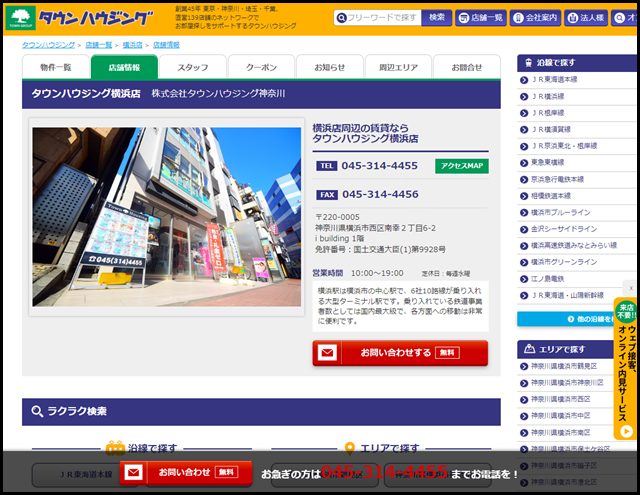Click the map icon beside エリアで探す

pos(529,349)
